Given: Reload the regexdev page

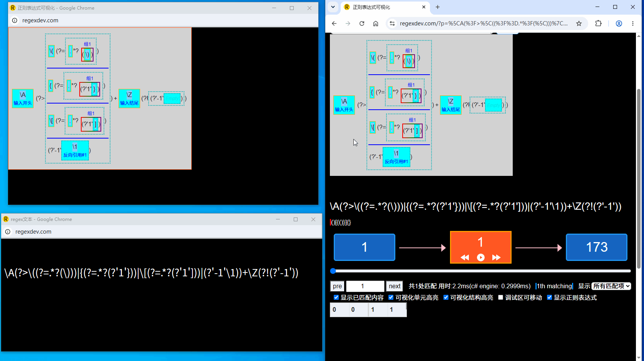Looking at the screenshot, I should pyautogui.click(x=362, y=23).
